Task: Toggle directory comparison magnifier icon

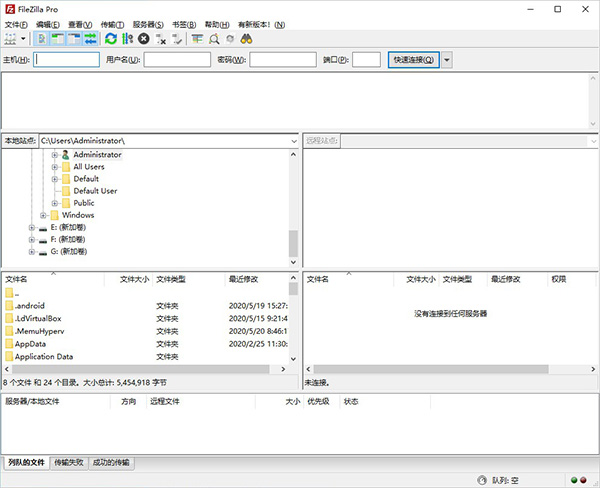Action: [x=214, y=39]
